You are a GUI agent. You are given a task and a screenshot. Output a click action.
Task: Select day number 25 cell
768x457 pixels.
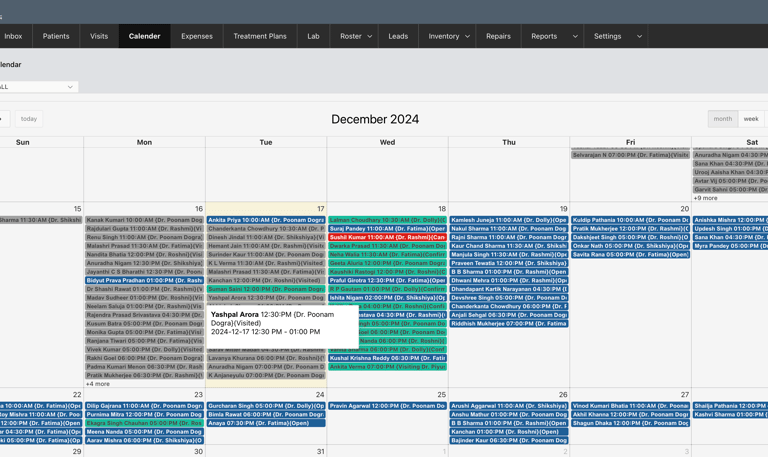pos(441,395)
